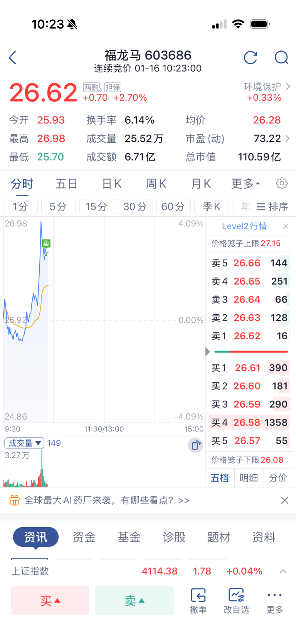Open chart settings gear icon
Image resolution: width=296 pixels, height=644 pixels.
coord(282,183)
